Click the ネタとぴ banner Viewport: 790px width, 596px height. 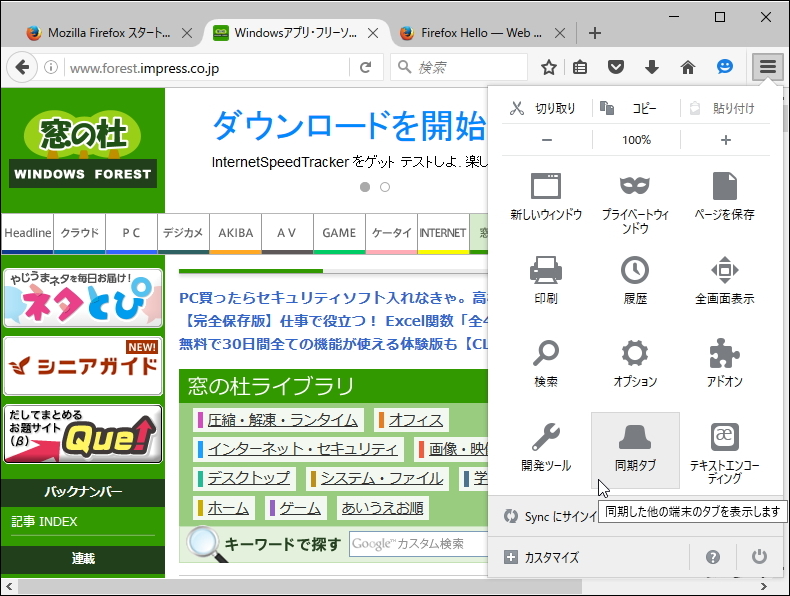[x=83, y=298]
